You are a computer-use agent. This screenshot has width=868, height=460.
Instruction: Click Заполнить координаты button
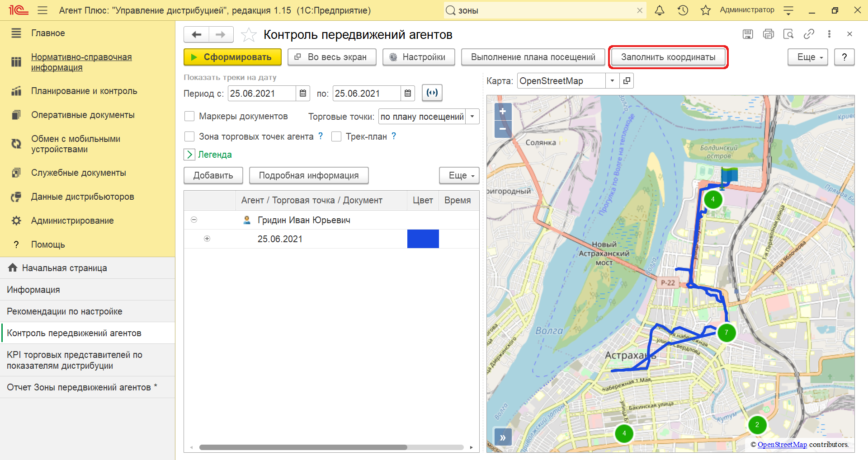[x=668, y=57]
